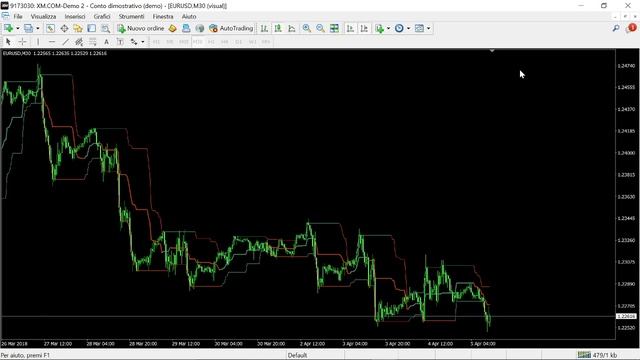
Task: Open the Strumenti menu
Action: point(131,16)
